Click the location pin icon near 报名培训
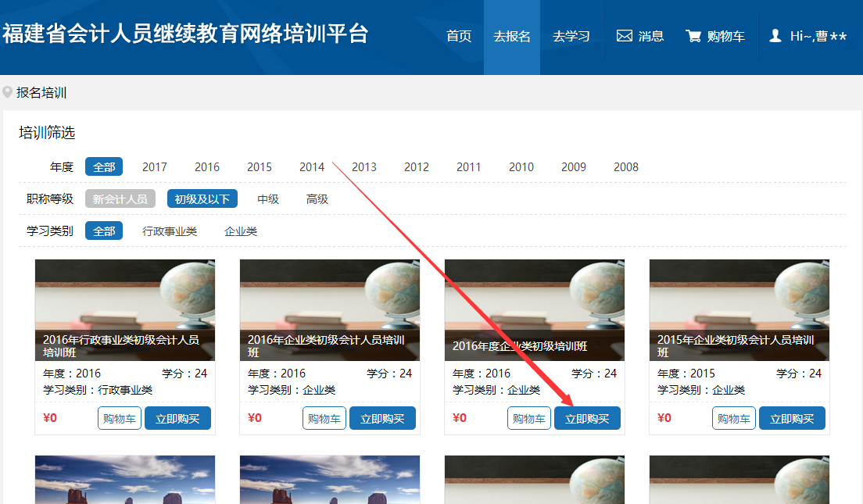 point(8,92)
